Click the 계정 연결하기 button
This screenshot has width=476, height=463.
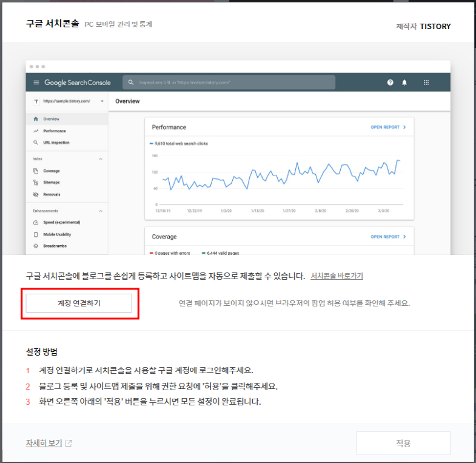[x=79, y=303]
